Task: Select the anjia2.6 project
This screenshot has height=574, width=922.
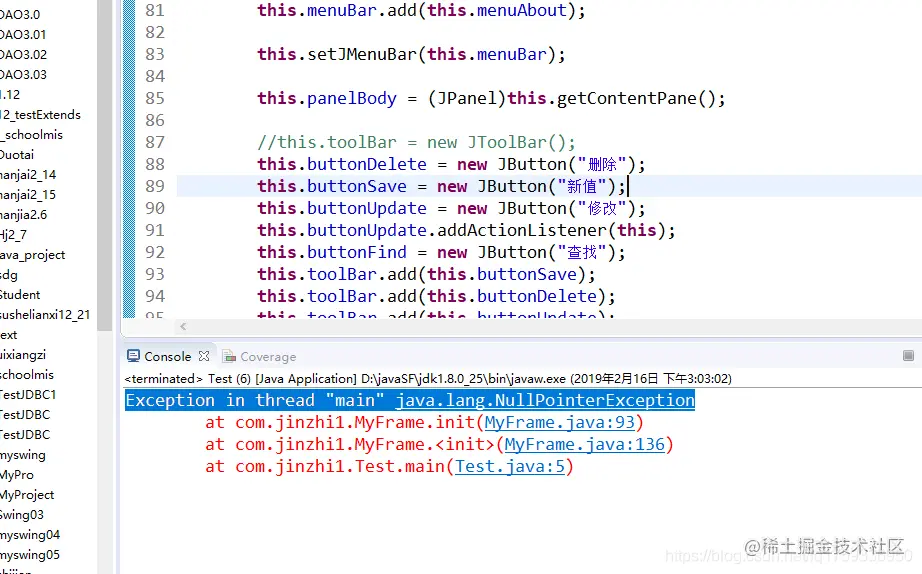Action: (24, 215)
